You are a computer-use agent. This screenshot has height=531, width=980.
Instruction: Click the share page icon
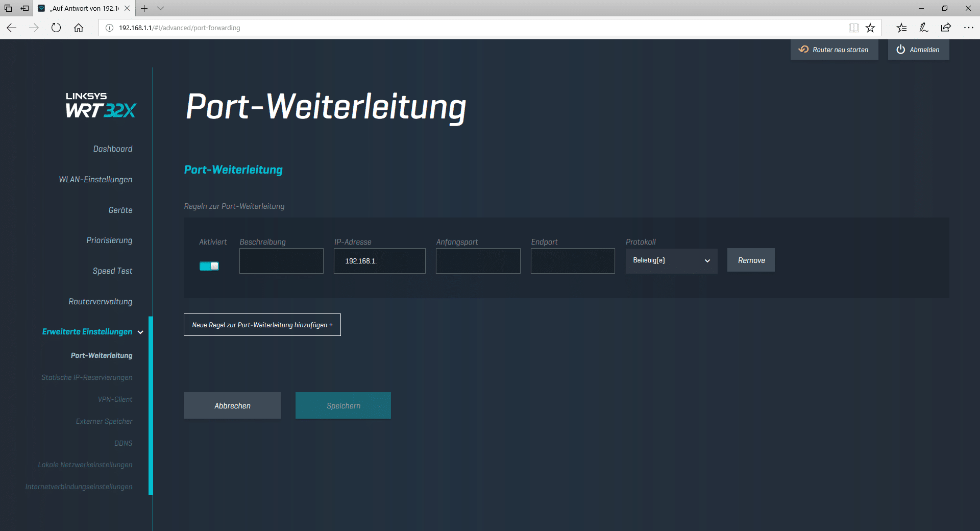pyautogui.click(x=946, y=28)
